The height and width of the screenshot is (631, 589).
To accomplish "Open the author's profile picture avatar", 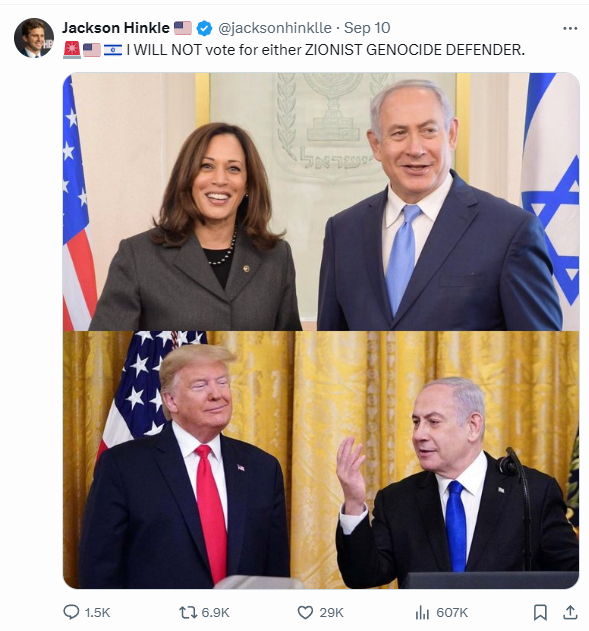I will [x=34, y=38].
